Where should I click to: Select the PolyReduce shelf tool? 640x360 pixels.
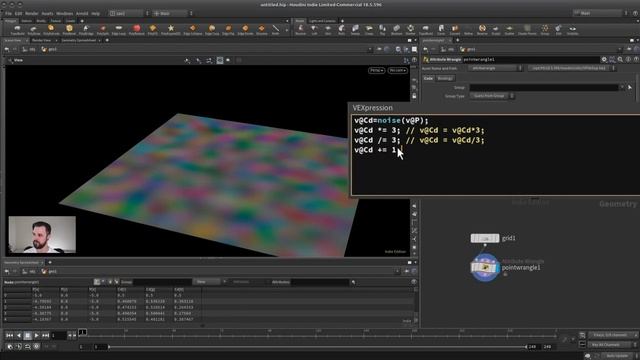(x=137, y=30)
